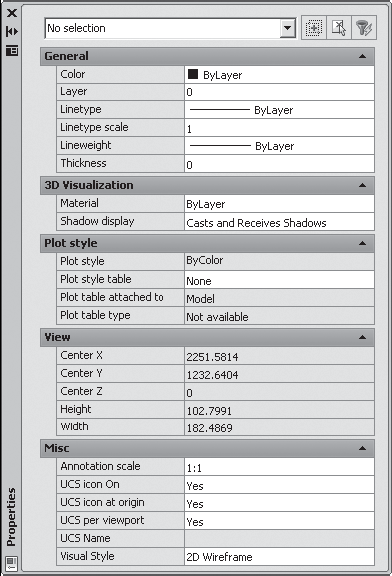Screen dimensions: 392x576
Task: Close the Properties palette with the X icon
Action: [x=12, y=13]
